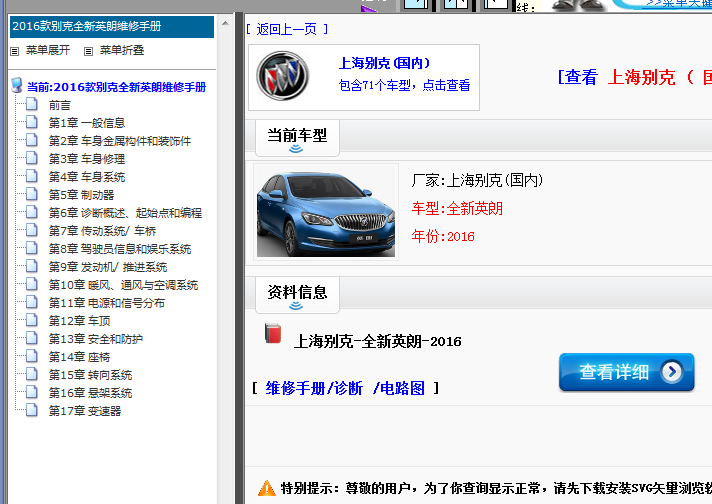
Task: Click the Buick logo emblem
Action: click(x=282, y=76)
